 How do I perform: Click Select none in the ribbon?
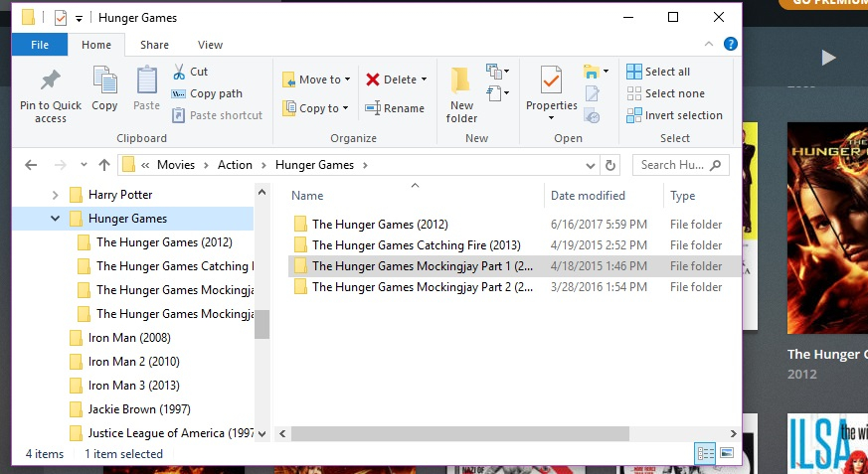665,93
